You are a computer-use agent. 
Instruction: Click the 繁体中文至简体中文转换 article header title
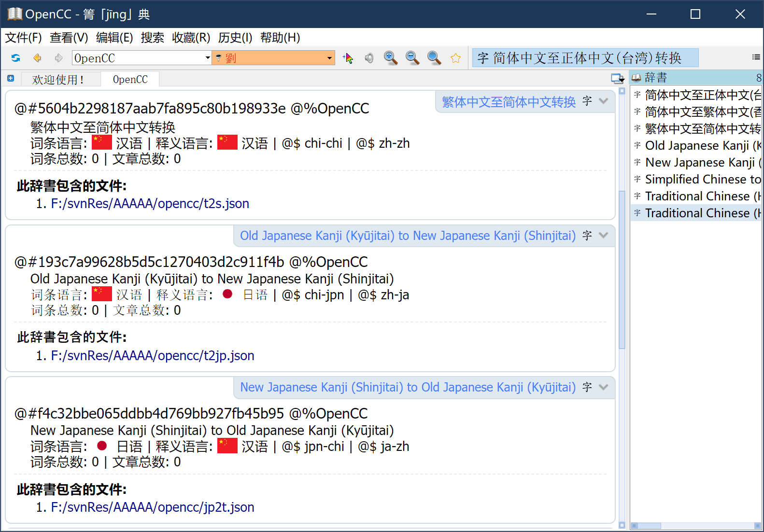click(509, 101)
